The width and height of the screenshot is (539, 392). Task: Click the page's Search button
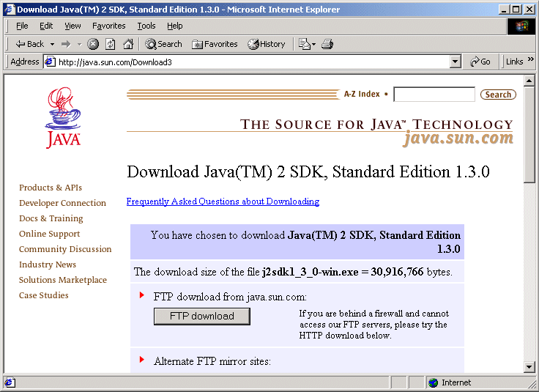(498, 95)
